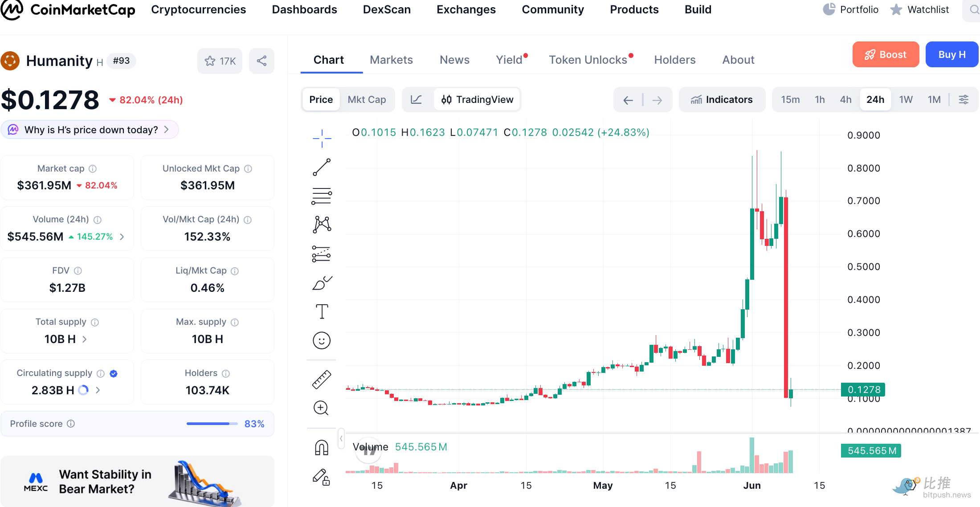Open "Why is H's price down today?"
Image resolution: width=980 pixels, height=507 pixels.
[90, 130]
